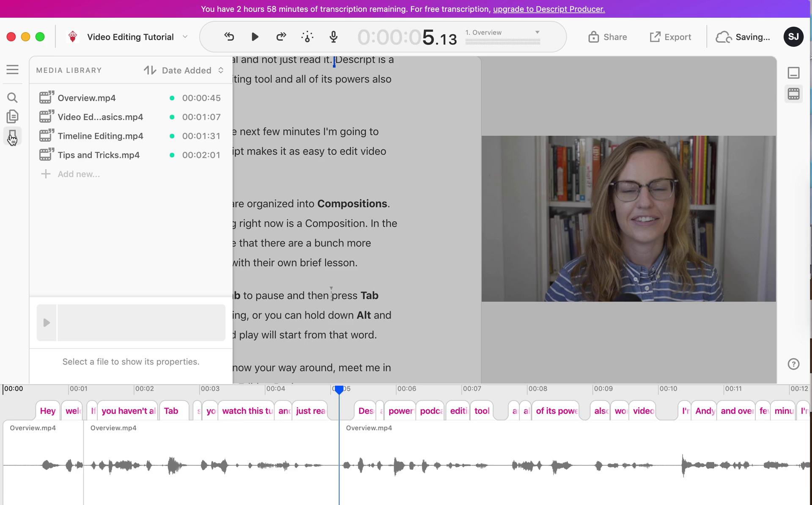Click the video preview of the woman

coord(628,219)
